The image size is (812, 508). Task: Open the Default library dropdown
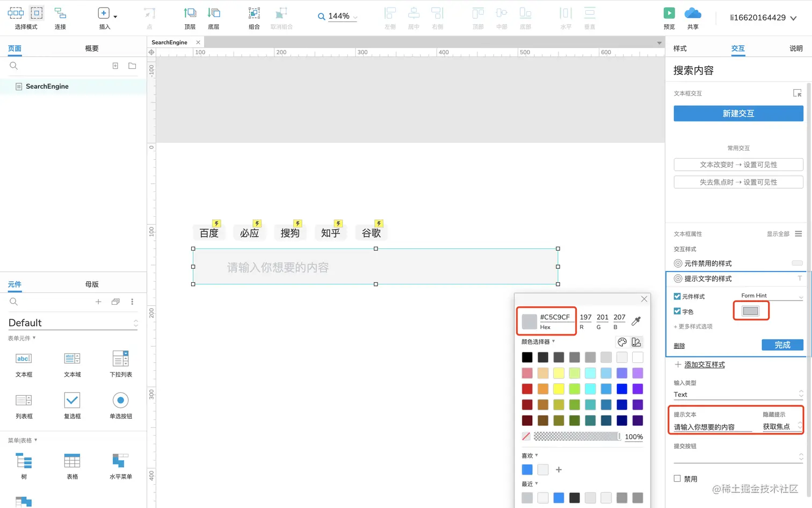tap(73, 323)
